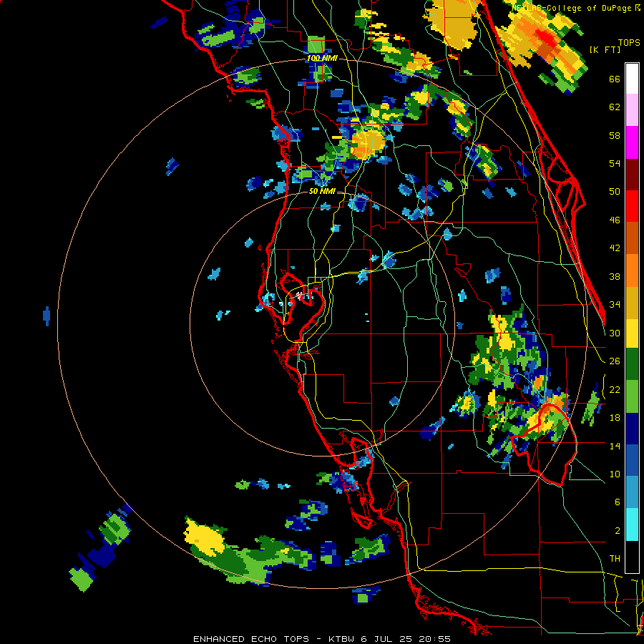Click the "TOPS" legend heading
The height and width of the screenshot is (644, 644).
(629, 43)
